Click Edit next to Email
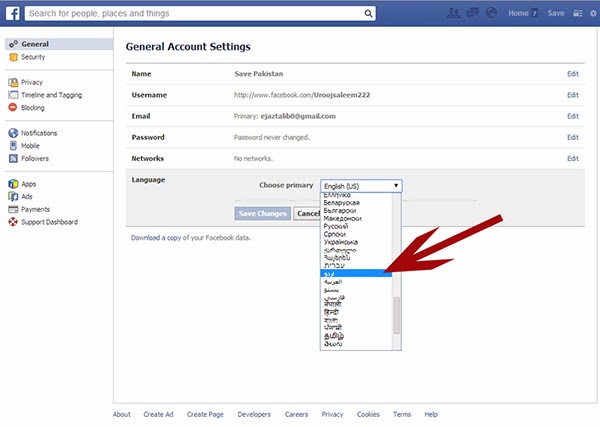Viewport: 600px width, 427px height. (x=573, y=116)
